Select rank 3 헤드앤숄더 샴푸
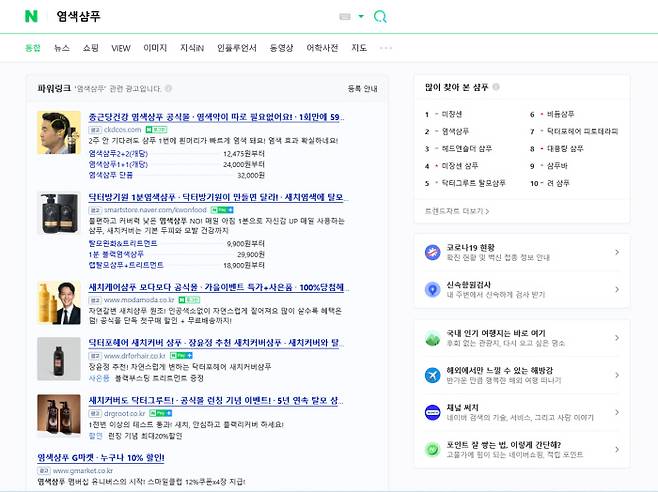Viewport: 658px width, 492px height. [x=467, y=149]
